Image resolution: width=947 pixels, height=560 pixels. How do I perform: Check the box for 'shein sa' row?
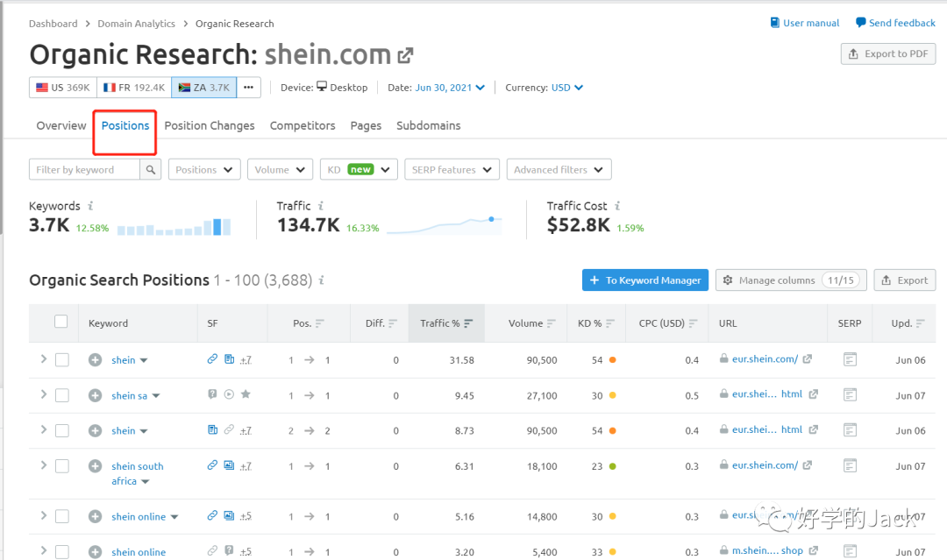(61, 396)
